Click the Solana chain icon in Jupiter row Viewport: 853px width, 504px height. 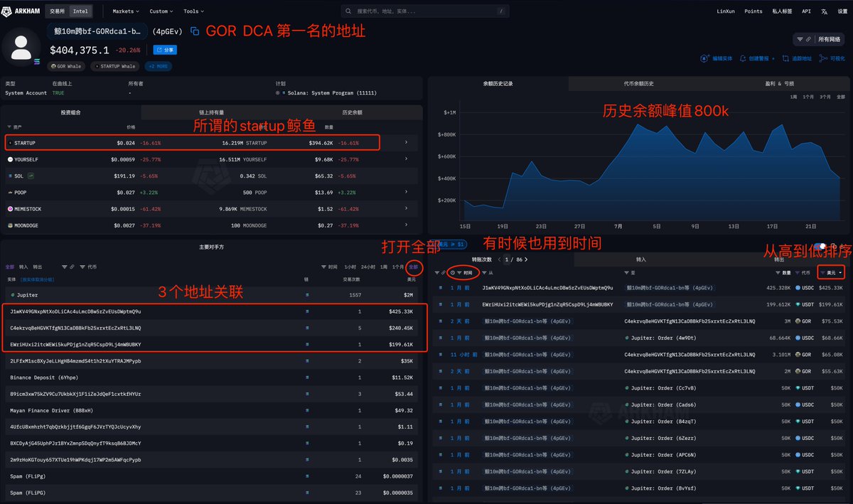tap(307, 294)
